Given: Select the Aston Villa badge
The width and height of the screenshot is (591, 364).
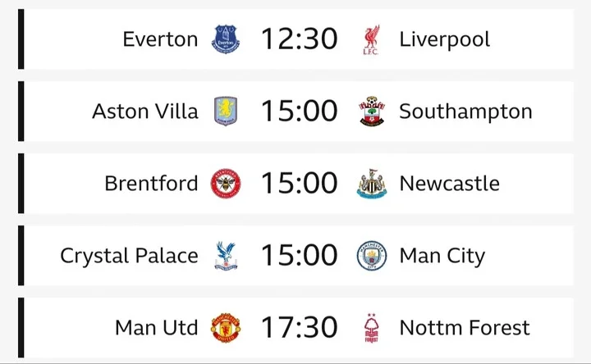Looking at the screenshot, I should click(x=226, y=111).
